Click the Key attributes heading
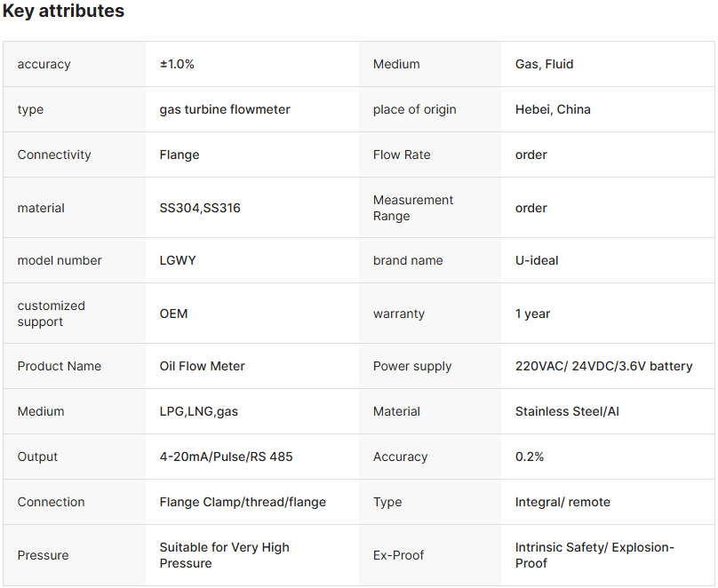Image resolution: width=718 pixels, height=588 pixels. pyautogui.click(x=63, y=12)
